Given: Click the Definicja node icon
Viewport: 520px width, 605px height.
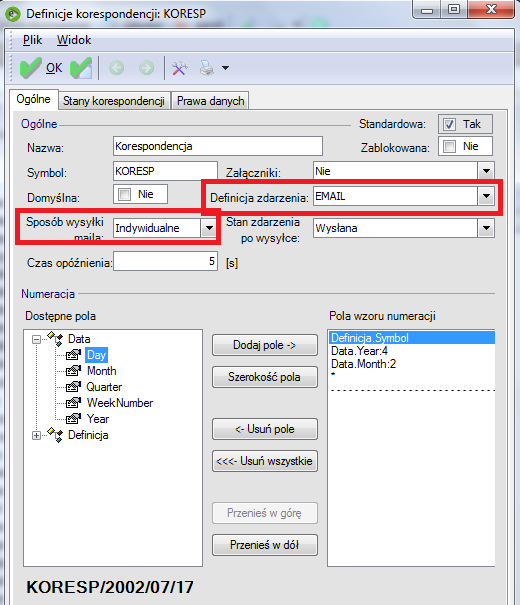Looking at the screenshot, I should 55,434.
